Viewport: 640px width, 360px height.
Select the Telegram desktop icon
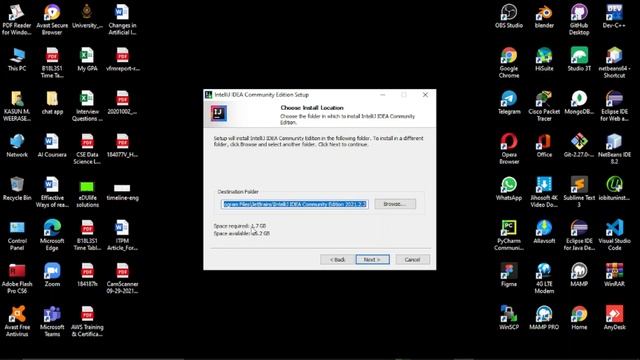(x=509, y=102)
